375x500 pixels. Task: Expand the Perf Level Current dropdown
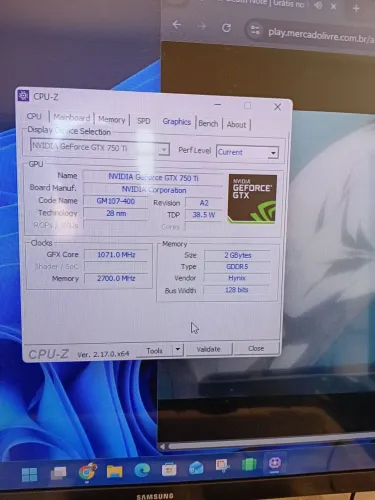247,153
